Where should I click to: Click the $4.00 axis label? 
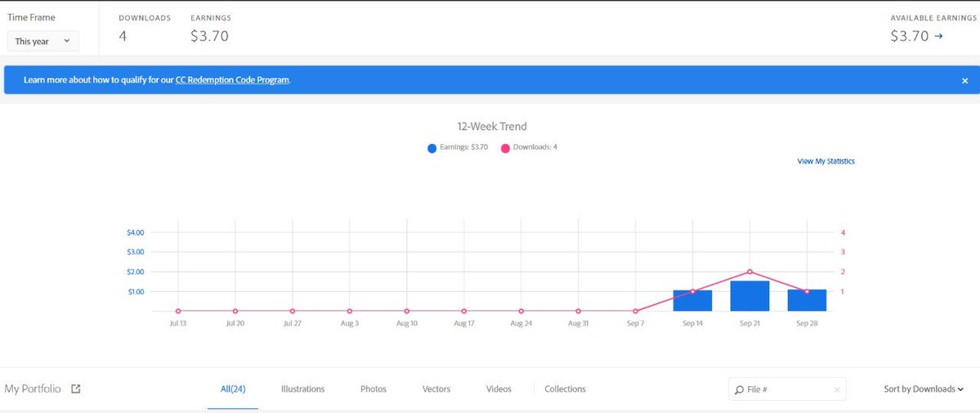coord(135,233)
